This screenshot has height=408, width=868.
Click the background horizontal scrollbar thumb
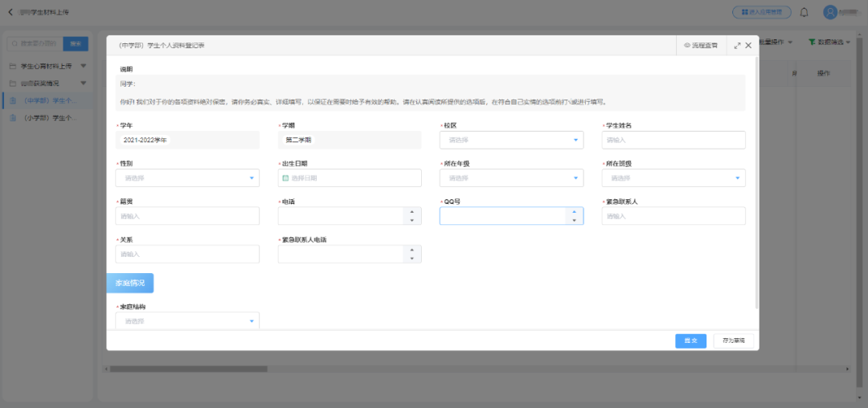(x=188, y=369)
